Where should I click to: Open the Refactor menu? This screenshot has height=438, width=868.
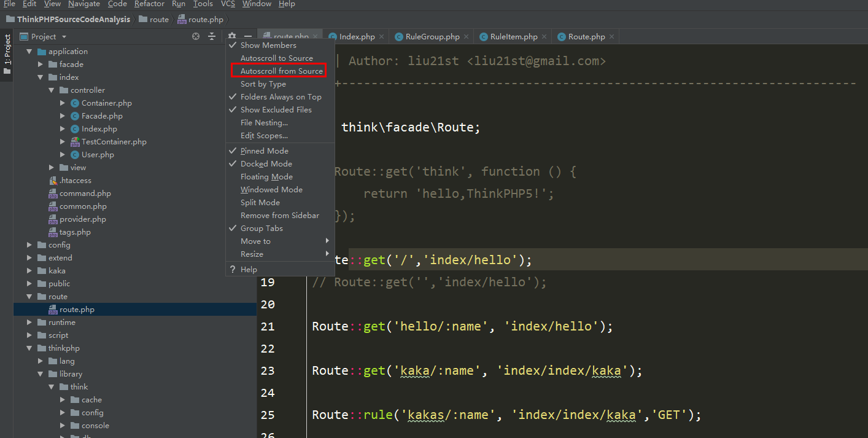click(149, 4)
